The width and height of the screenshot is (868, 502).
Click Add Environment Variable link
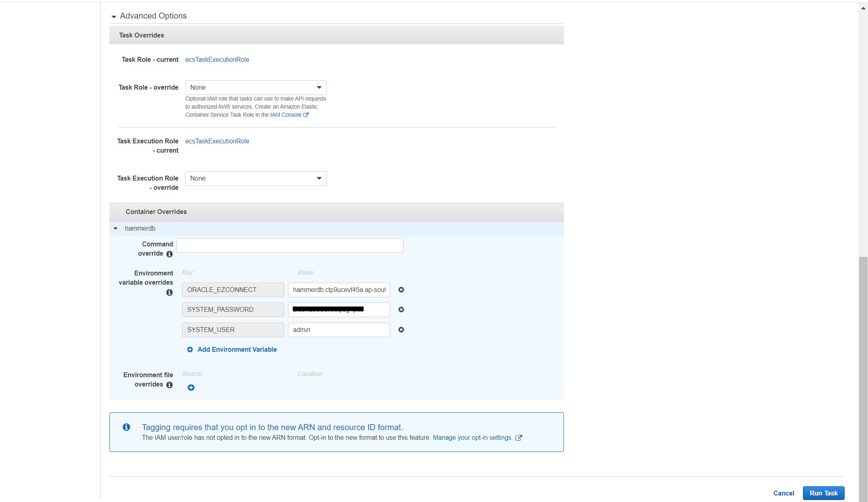pyautogui.click(x=237, y=350)
